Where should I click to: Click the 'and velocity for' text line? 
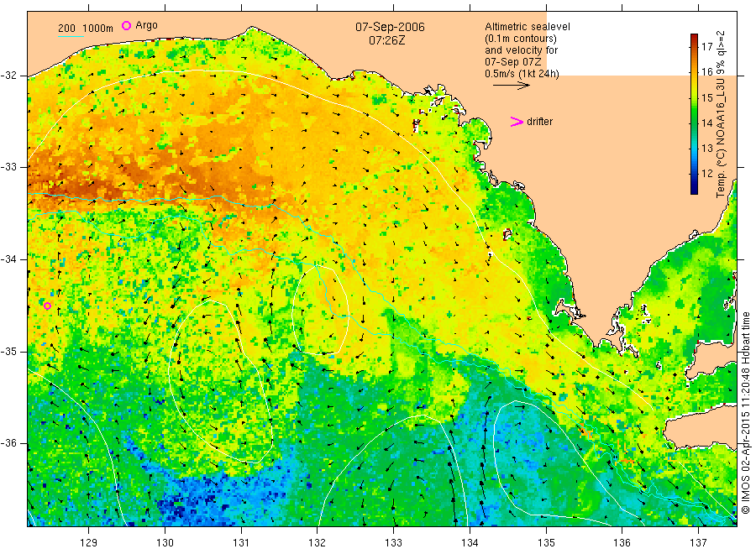pos(521,50)
